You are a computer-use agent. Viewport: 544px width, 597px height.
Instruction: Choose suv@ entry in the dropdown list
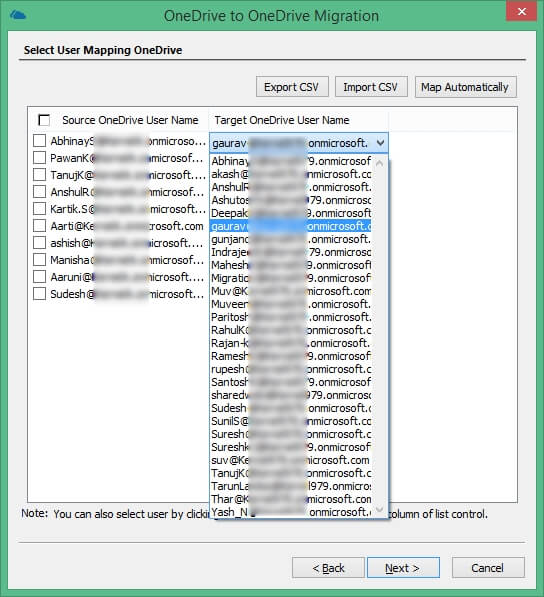point(291,460)
